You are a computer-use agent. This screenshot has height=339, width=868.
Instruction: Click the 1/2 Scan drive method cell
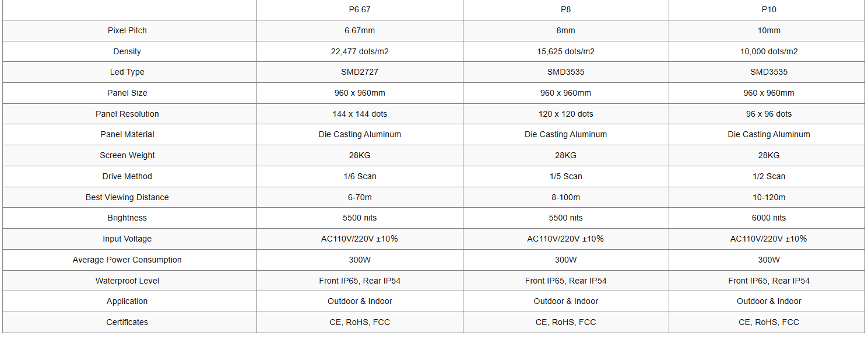click(x=768, y=176)
